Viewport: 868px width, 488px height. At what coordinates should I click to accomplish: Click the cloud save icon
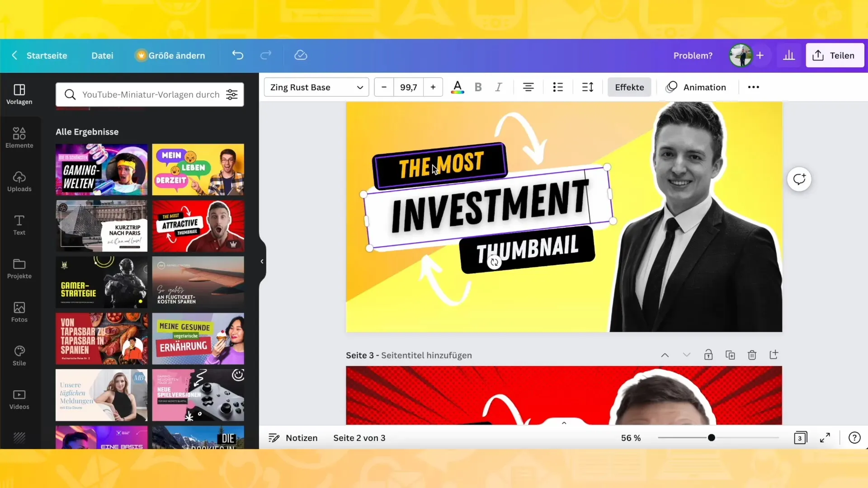point(301,56)
